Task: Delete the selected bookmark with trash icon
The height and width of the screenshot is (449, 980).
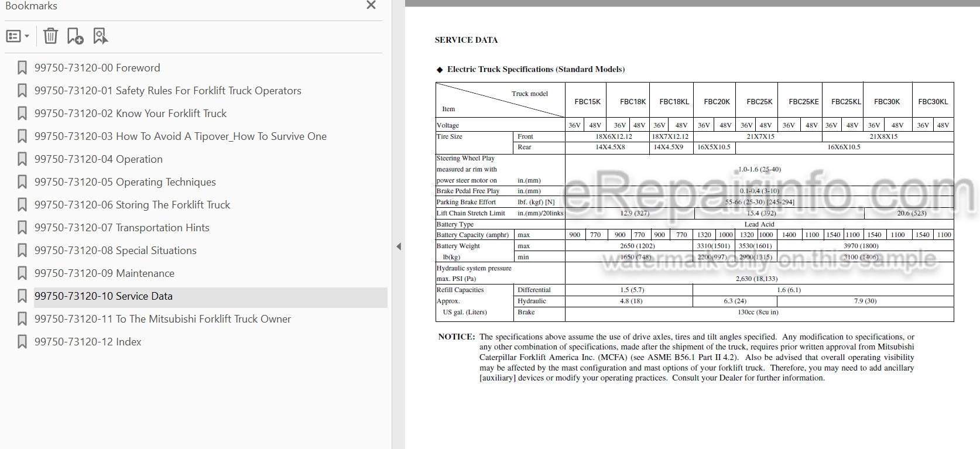Action: click(x=50, y=36)
